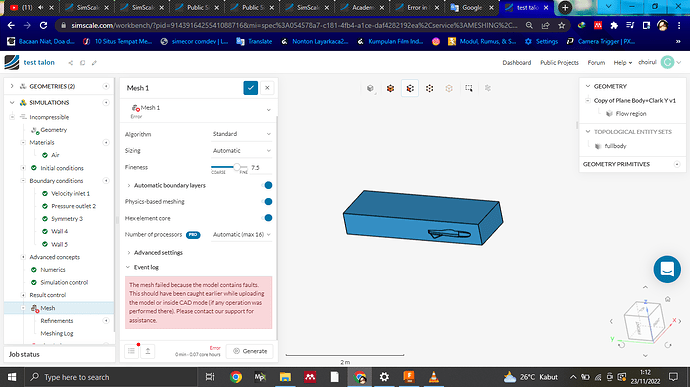This screenshot has width=690, height=387.
Task: Reset view with home icon near cube
Action: tap(668, 299)
